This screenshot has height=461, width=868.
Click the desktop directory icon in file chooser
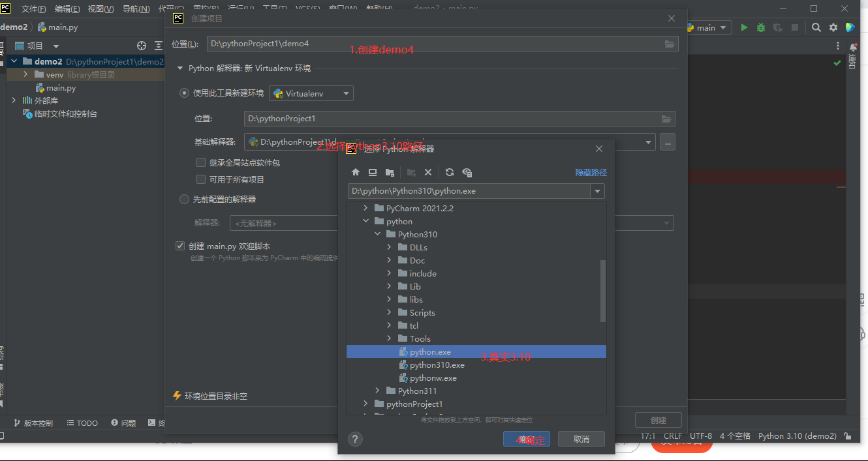(373, 172)
